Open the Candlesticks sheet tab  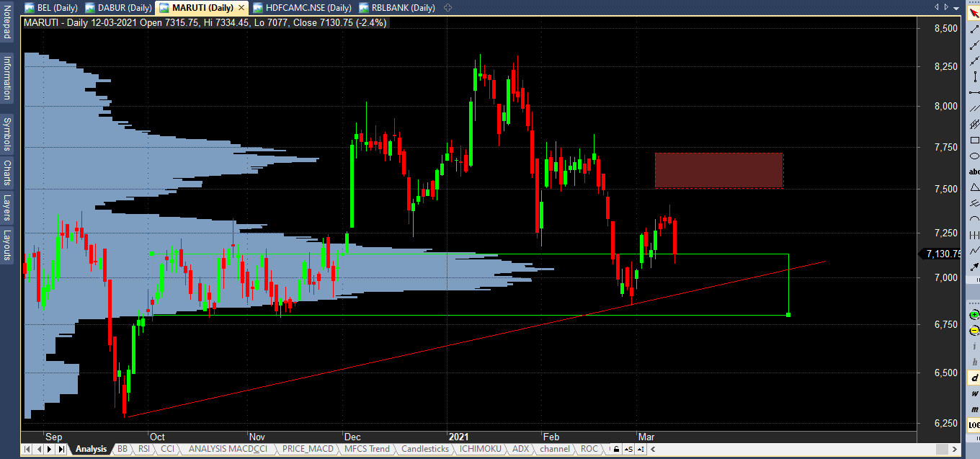coord(425,449)
